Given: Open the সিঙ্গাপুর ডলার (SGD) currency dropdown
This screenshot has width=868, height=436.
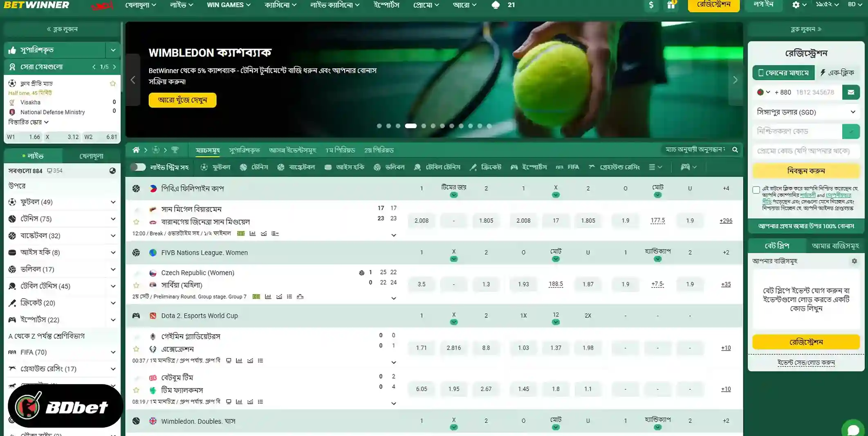Looking at the screenshot, I should (806, 112).
